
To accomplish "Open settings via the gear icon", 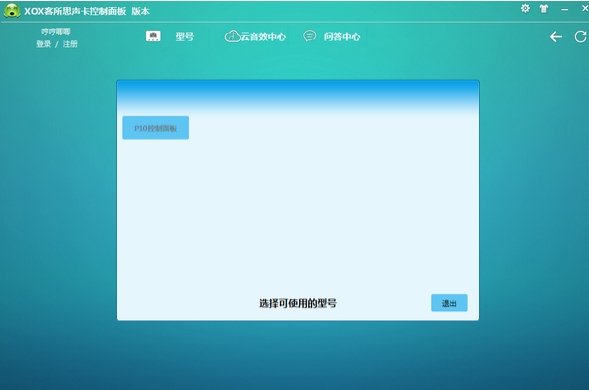I will 525,8.
